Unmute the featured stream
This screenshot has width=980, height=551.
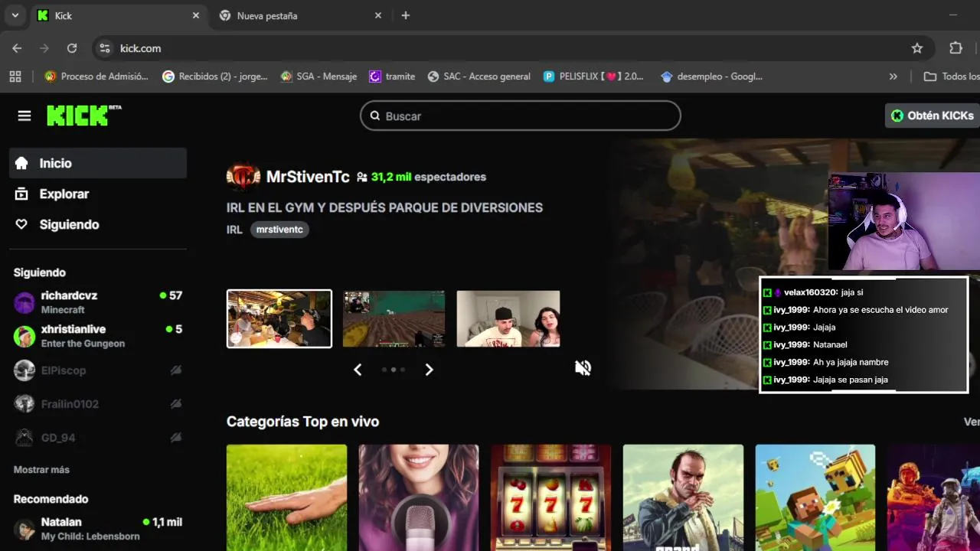point(583,368)
